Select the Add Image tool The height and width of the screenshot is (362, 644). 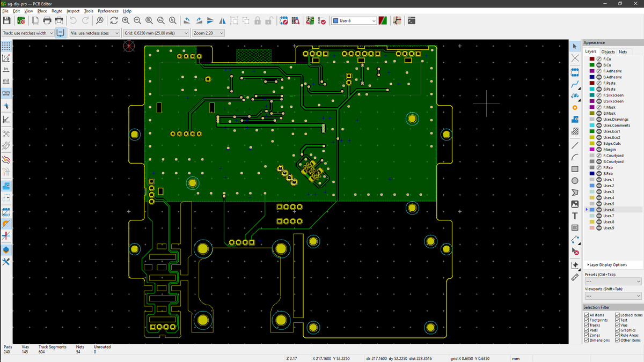575,204
